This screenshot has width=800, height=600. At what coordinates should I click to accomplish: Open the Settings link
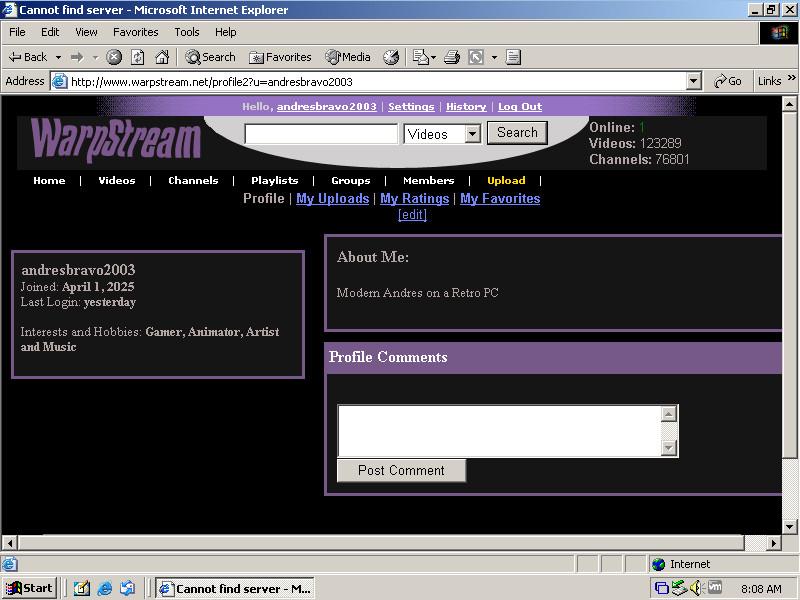[x=411, y=107]
